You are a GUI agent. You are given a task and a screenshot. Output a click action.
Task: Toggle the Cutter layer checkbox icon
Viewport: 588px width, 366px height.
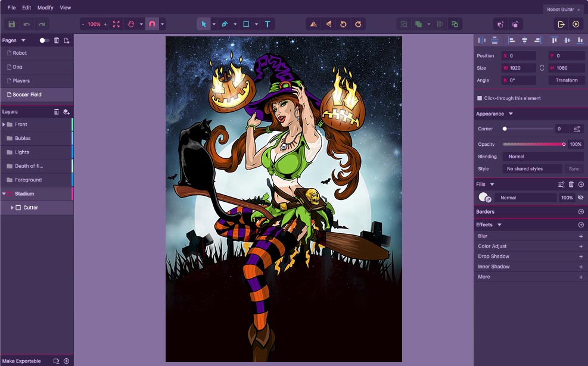click(18, 208)
